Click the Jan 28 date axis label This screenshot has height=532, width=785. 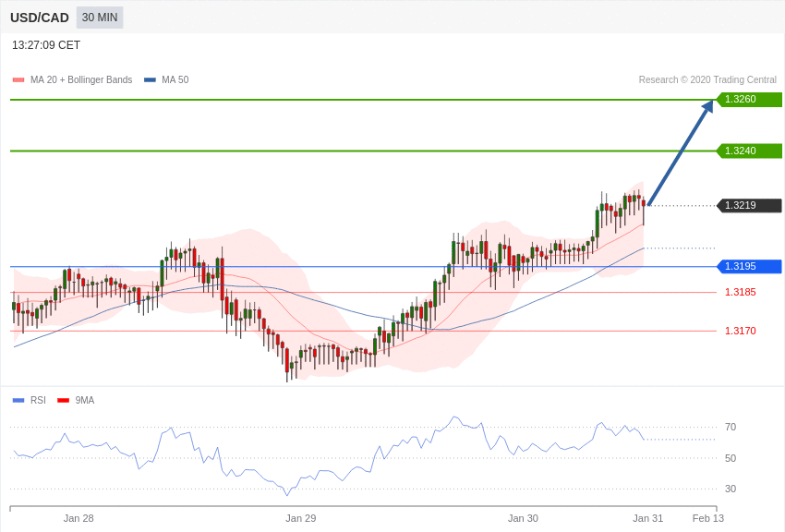pyautogui.click(x=78, y=518)
